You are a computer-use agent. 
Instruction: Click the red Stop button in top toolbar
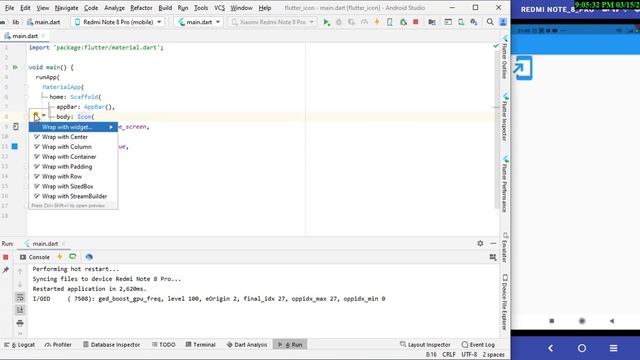(x=416, y=22)
